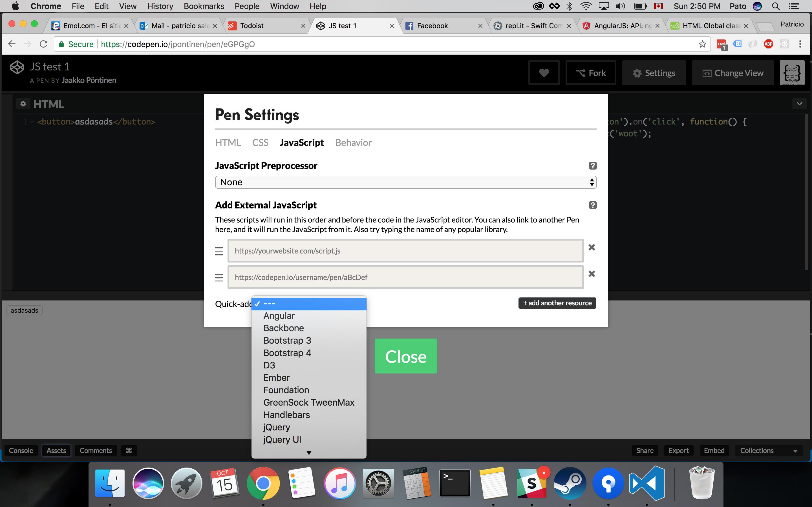Click the heart icon to love pen
The image size is (812, 507).
coord(544,73)
